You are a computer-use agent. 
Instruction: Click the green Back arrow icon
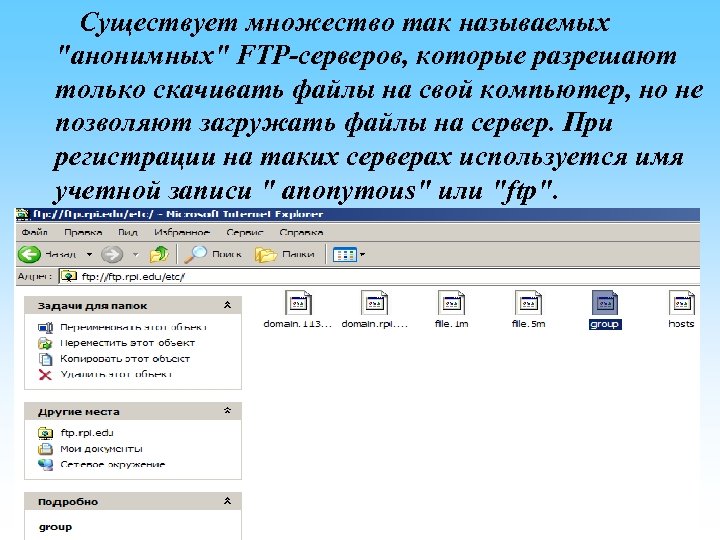click(29, 254)
